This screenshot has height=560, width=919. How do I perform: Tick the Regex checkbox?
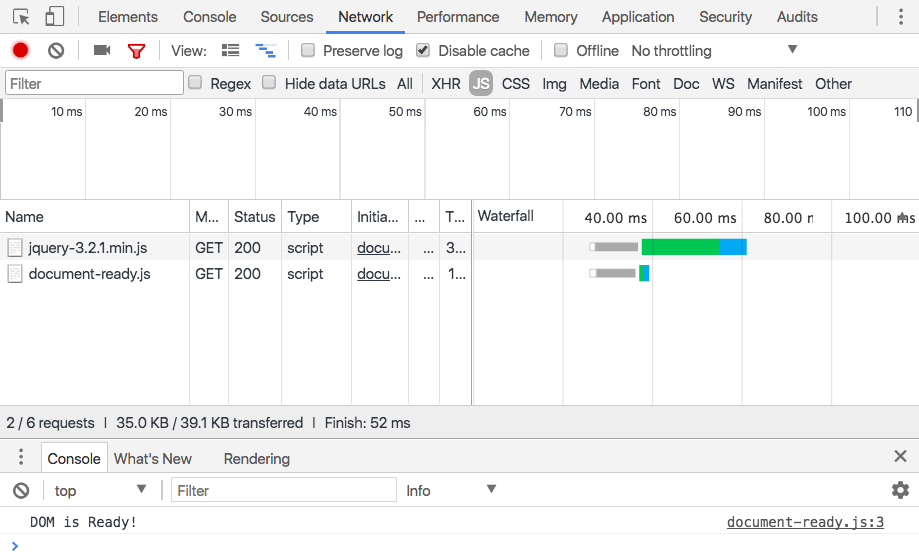click(195, 83)
